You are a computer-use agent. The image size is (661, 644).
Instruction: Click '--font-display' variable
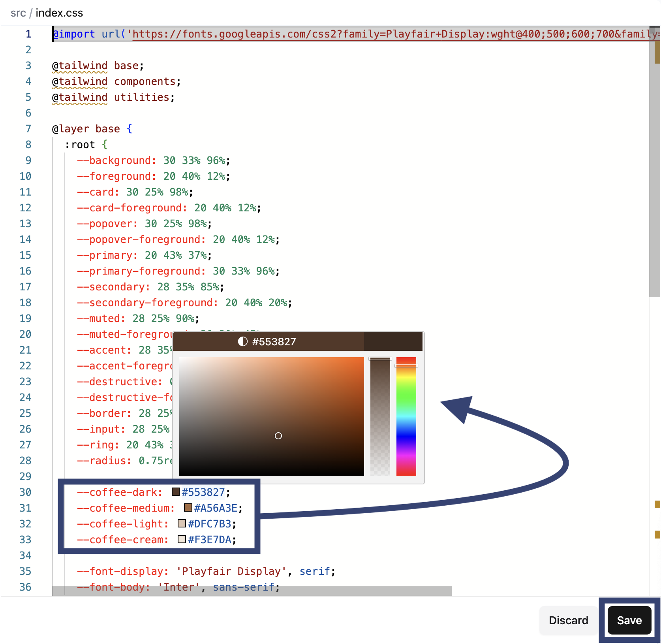[x=120, y=571]
